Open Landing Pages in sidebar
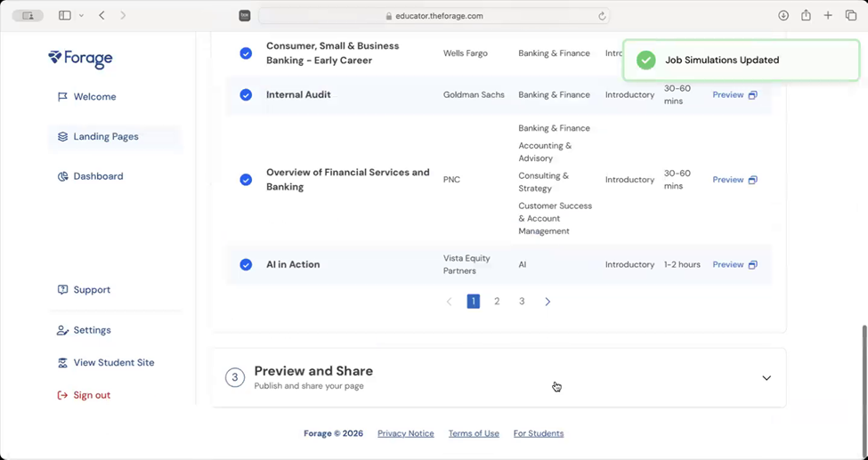868x460 pixels. point(114,137)
